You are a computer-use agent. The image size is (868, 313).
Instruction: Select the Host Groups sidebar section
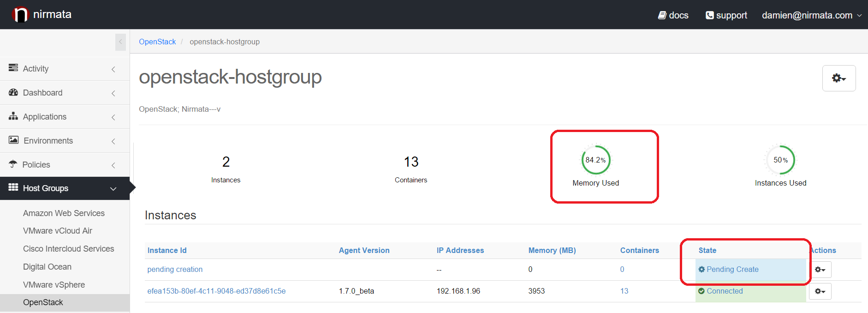click(x=65, y=188)
